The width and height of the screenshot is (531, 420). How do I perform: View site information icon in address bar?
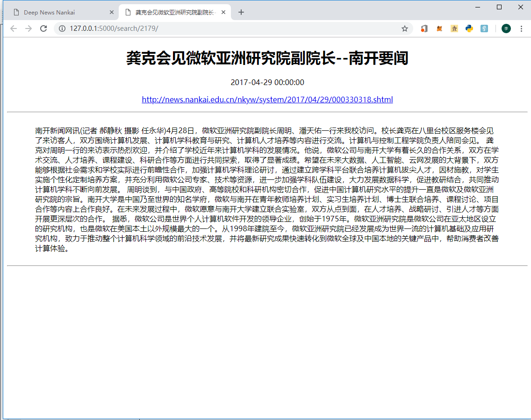(x=62, y=28)
